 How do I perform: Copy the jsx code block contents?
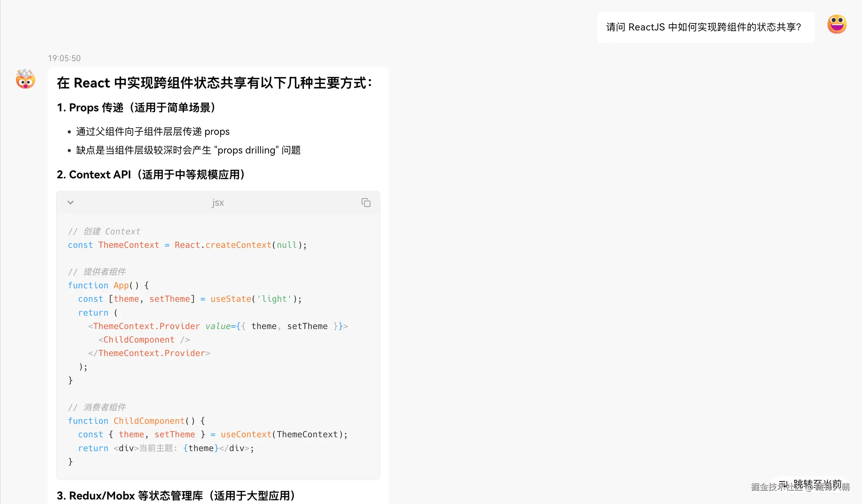click(x=366, y=203)
